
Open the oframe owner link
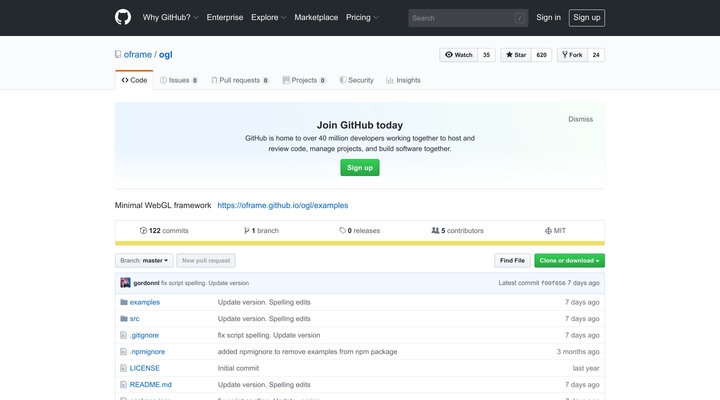point(138,54)
